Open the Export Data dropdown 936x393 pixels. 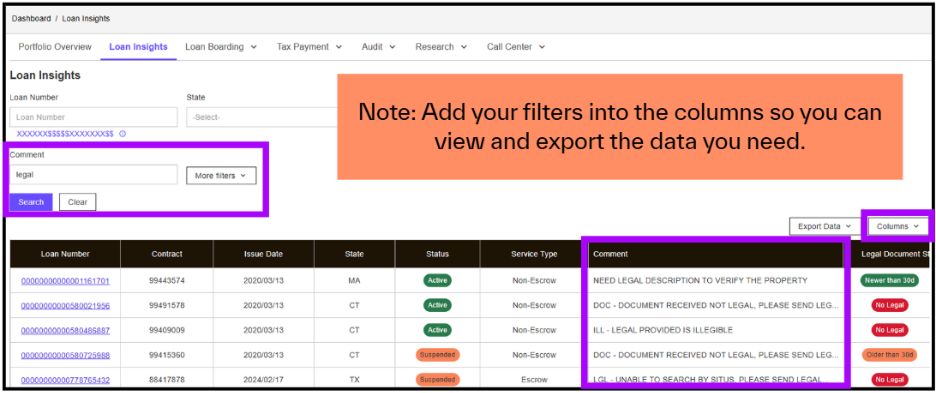point(825,226)
